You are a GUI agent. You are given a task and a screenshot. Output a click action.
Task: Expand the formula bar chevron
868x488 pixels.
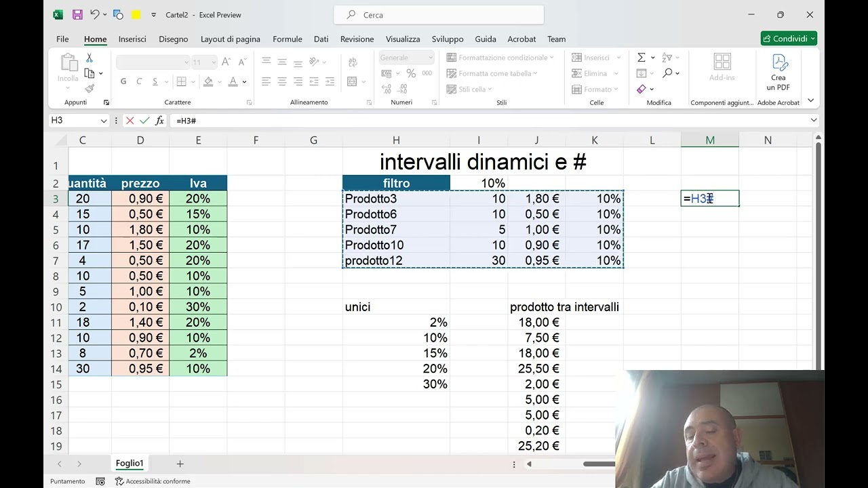814,121
